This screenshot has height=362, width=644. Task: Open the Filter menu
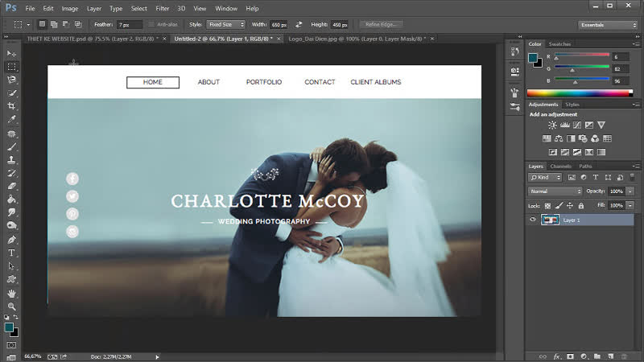pos(163,8)
